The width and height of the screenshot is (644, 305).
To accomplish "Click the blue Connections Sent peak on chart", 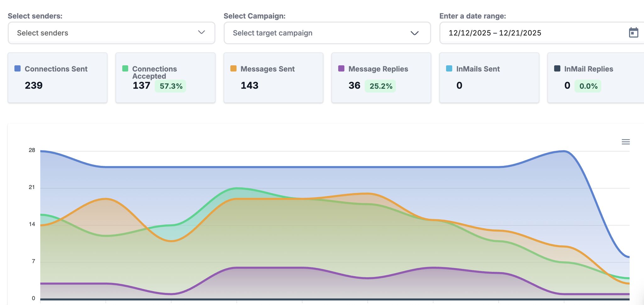I will click(x=564, y=151).
